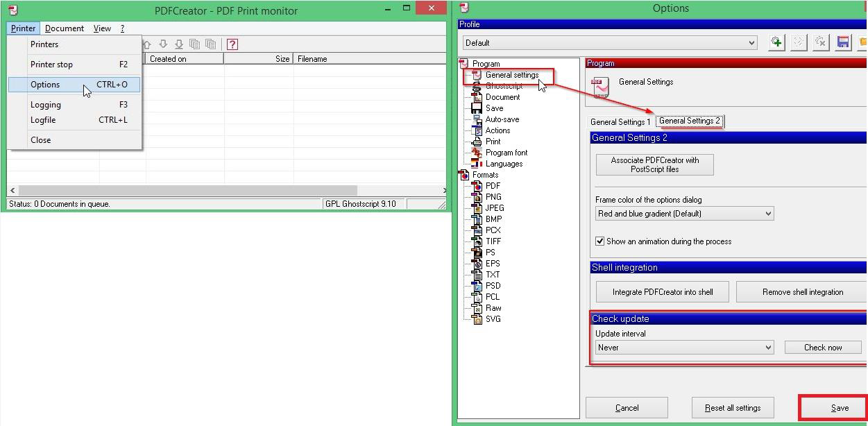
Task: Select the PCX format icon in the tree
Action: [x=477, y=230]
